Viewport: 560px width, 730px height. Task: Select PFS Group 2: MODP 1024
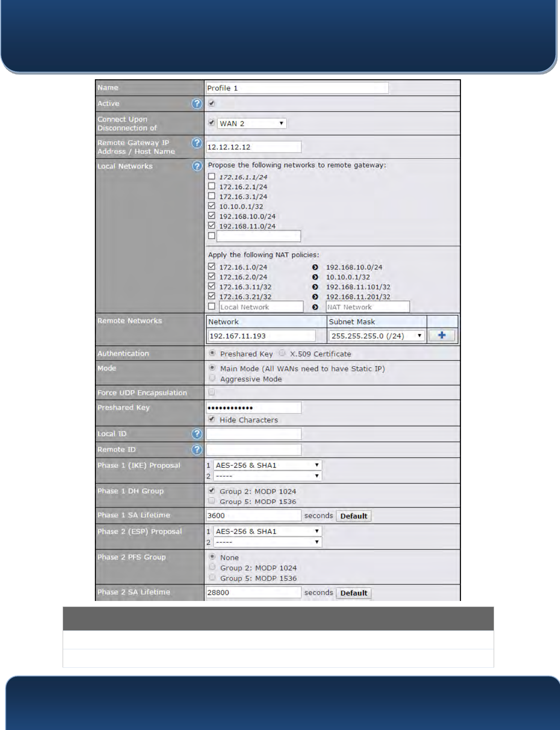[212, 567]
